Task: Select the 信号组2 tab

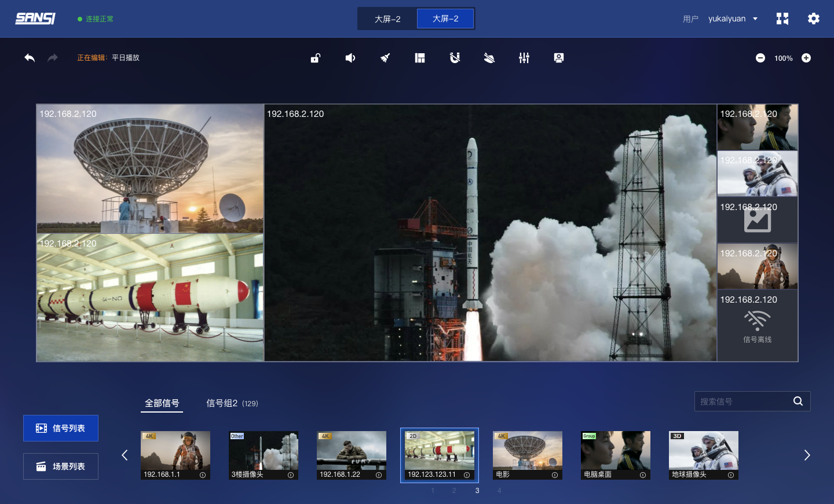Action: (232, 403)
